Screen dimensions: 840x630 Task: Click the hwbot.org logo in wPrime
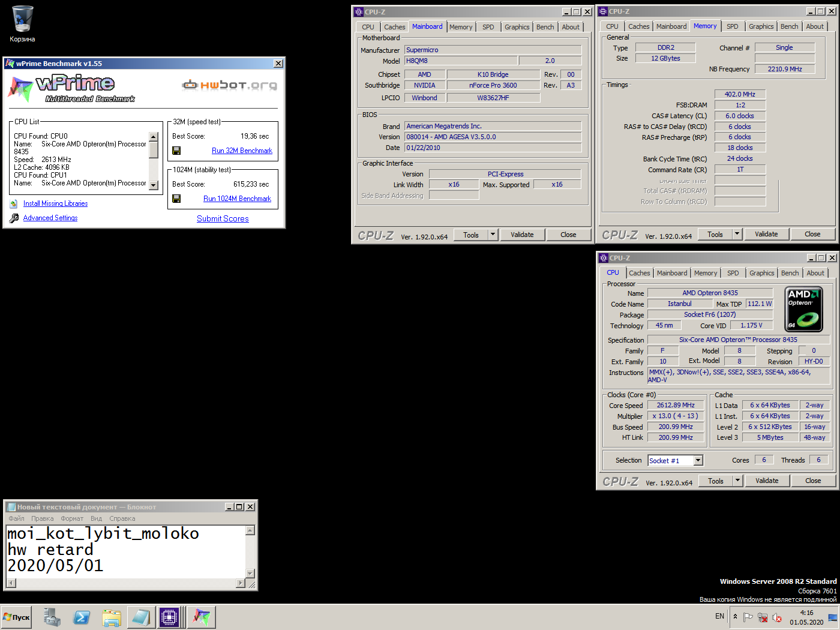click(230, 85)
